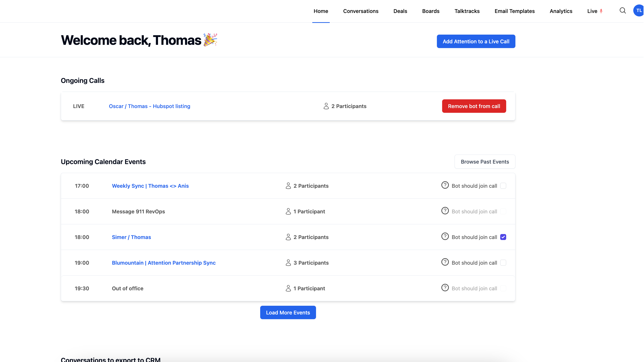This screenshot has height=362, width=644.
Task: Click the 19:30 event time
Action: coord(82,289)
